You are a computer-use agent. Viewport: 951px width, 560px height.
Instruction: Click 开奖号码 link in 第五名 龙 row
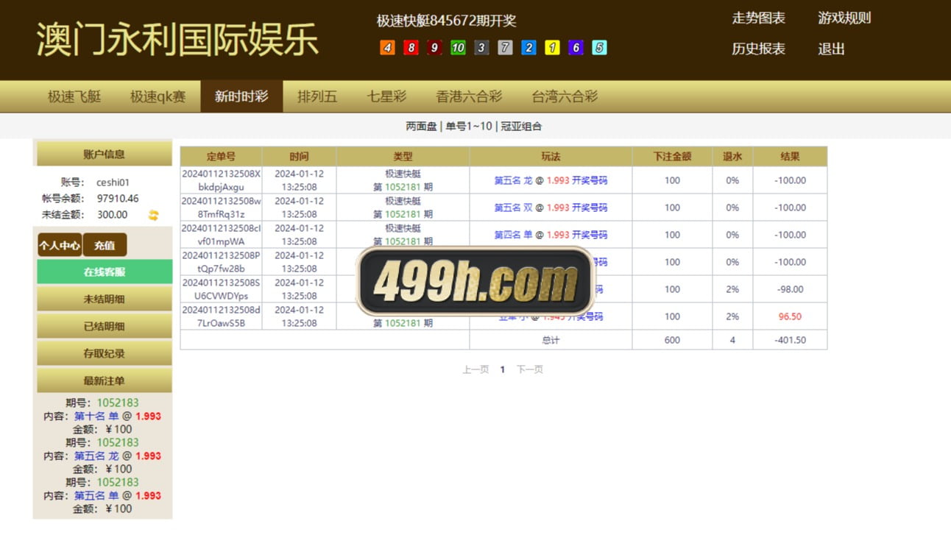click(x=590, y=180)
